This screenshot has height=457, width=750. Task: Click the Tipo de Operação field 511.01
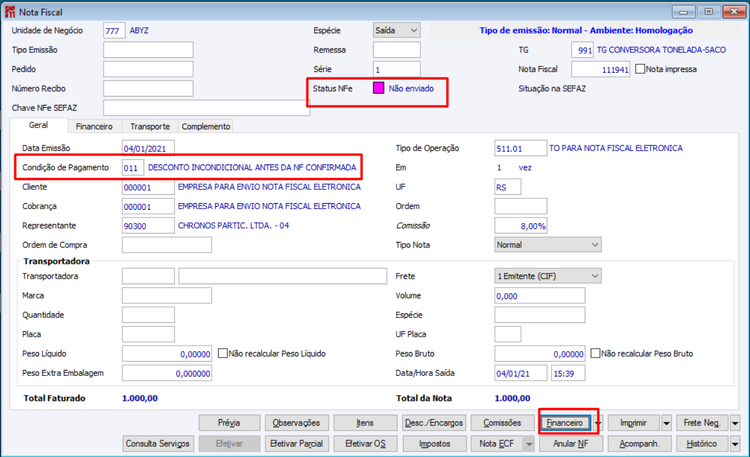[521, 148]
